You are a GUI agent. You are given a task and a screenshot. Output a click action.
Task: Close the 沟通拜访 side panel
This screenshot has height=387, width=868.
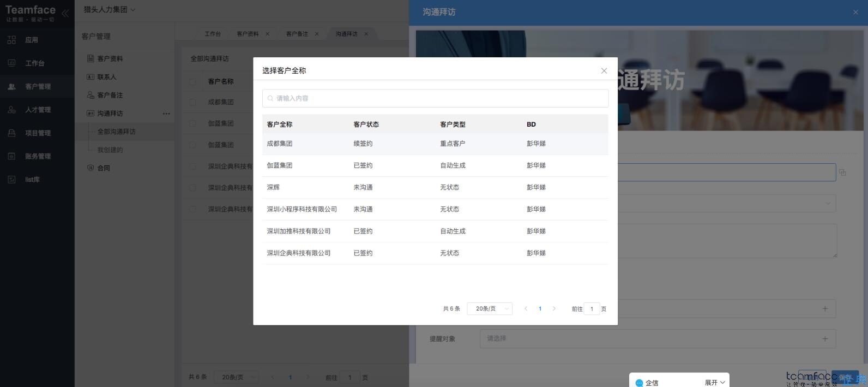855,12
